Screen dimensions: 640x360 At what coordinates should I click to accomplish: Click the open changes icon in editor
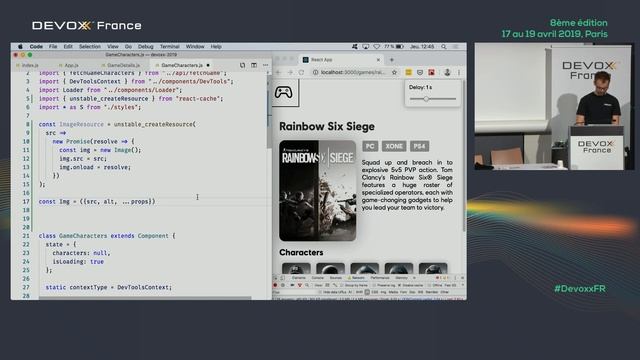(242, 65)
